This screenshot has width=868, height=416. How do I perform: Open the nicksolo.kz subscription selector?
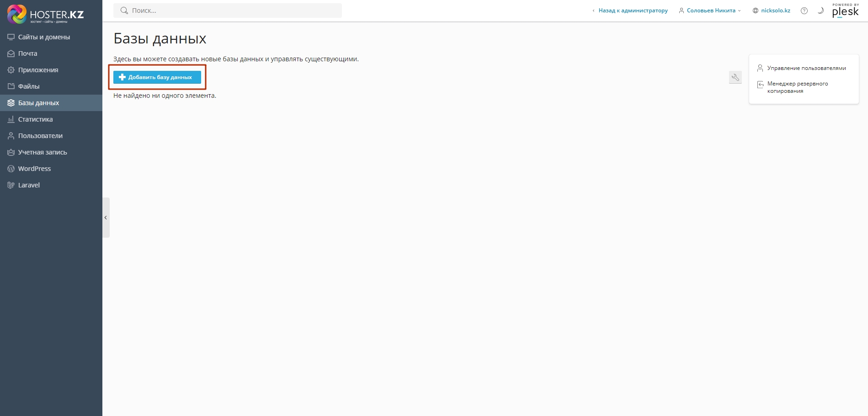pos(772,11)
